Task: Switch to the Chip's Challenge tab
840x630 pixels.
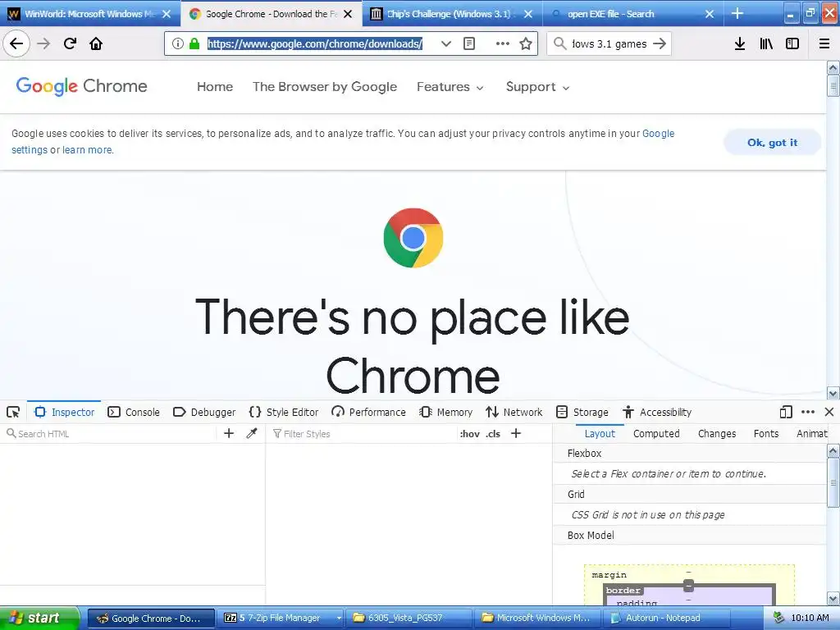Action: [x=453, y=14]
